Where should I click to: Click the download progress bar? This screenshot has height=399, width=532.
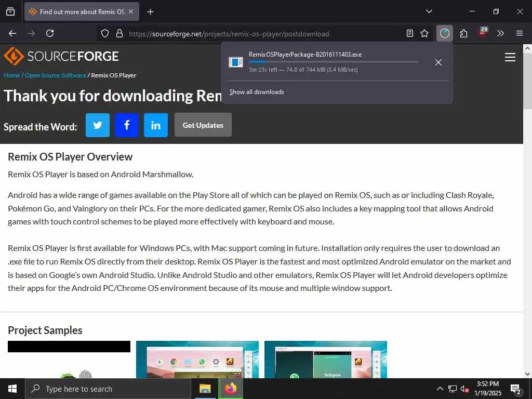[x=334, y=62]
